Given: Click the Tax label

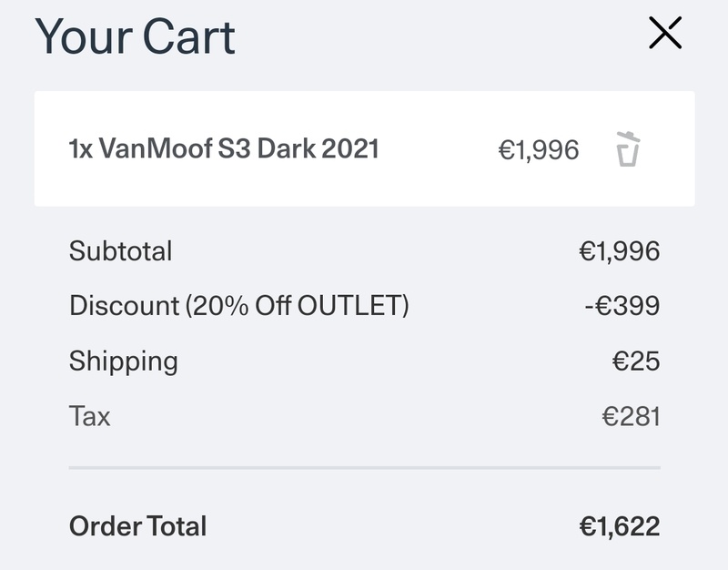Looking at the screenshot, I should (89, 416).
